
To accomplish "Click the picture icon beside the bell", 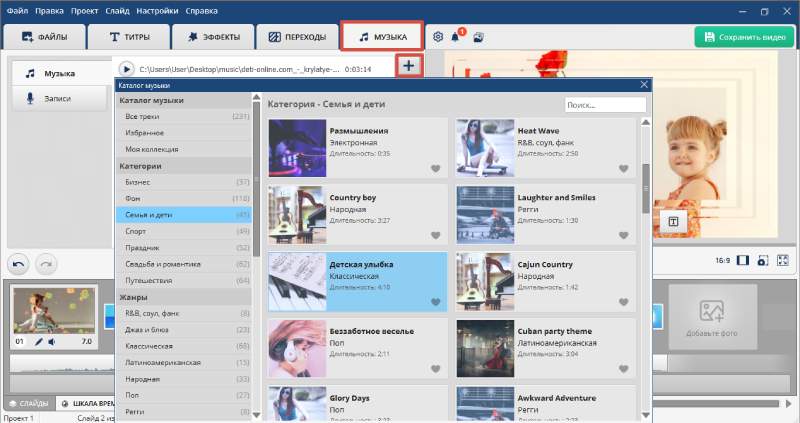I will coord(479,37).
